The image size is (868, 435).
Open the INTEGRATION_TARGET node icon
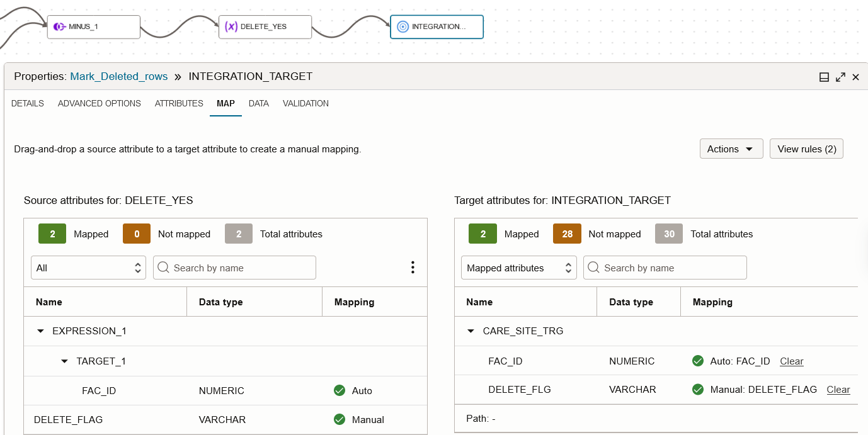pos(403,26)
